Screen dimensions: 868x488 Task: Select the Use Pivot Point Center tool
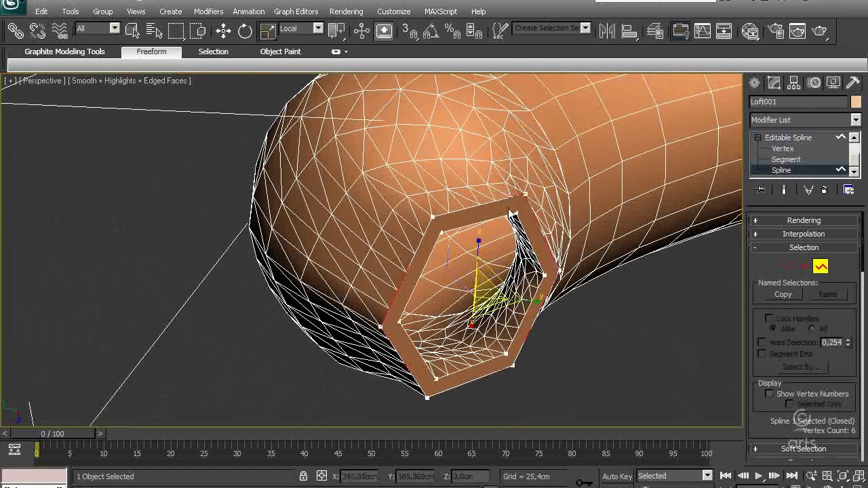pos(337,30)
